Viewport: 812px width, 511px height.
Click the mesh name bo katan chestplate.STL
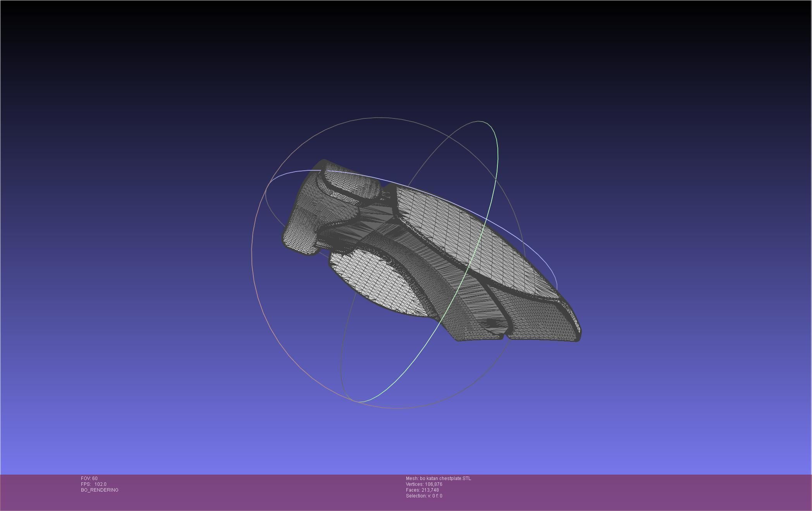point(439,478)
